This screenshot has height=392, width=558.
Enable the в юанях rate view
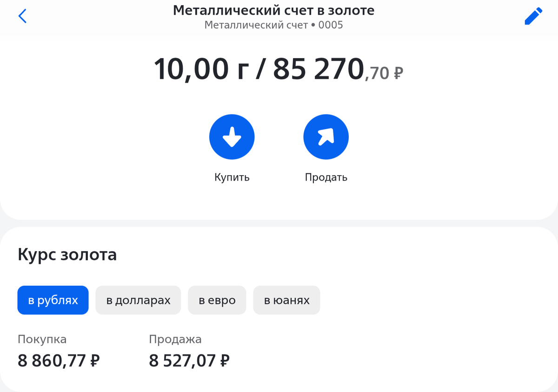(286, 300)
